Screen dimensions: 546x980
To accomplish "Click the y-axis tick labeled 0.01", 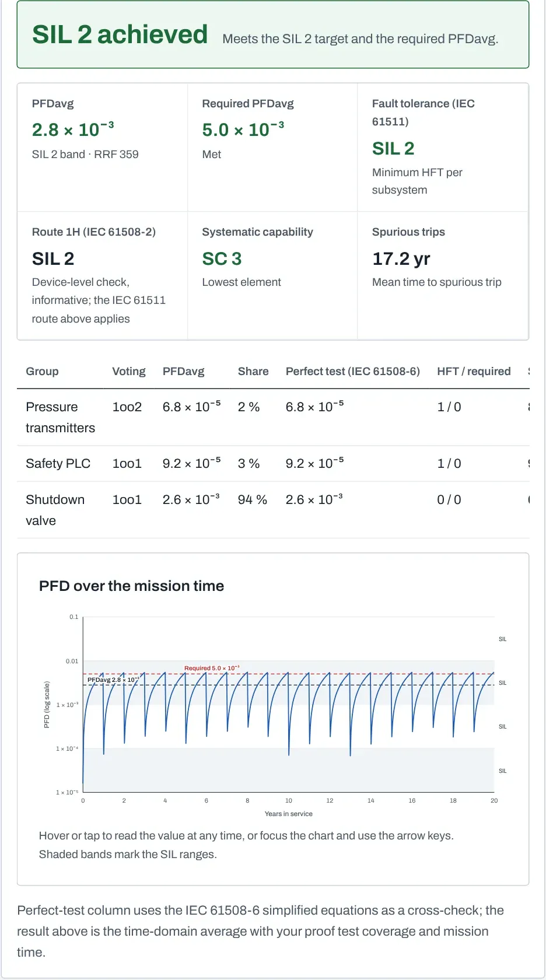I will coord(72,661).
